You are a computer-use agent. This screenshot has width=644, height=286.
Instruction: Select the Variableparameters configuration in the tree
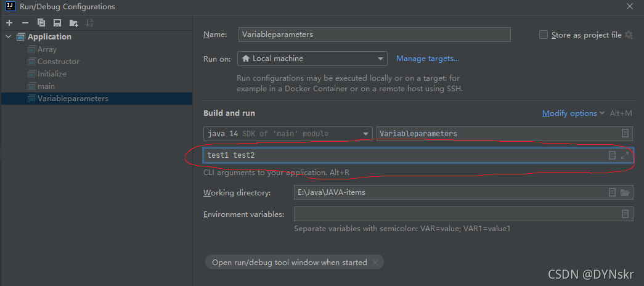click(97, 99)
